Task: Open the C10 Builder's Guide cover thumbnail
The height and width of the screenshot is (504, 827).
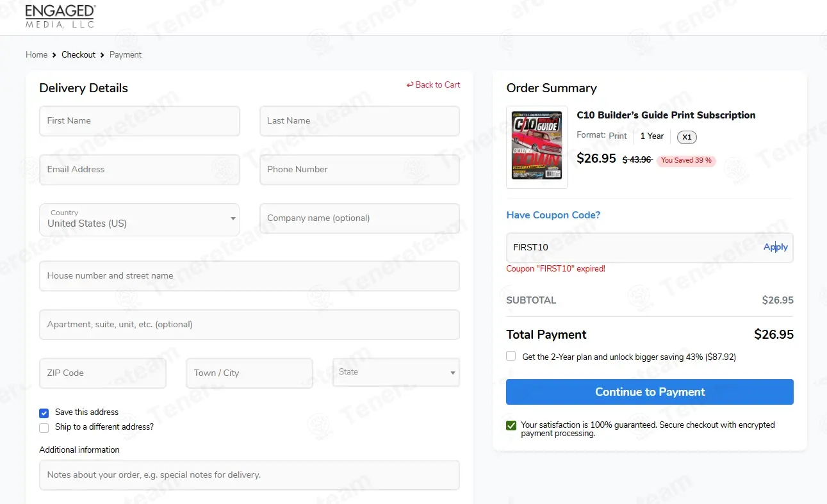Action: tap(537, 147)
